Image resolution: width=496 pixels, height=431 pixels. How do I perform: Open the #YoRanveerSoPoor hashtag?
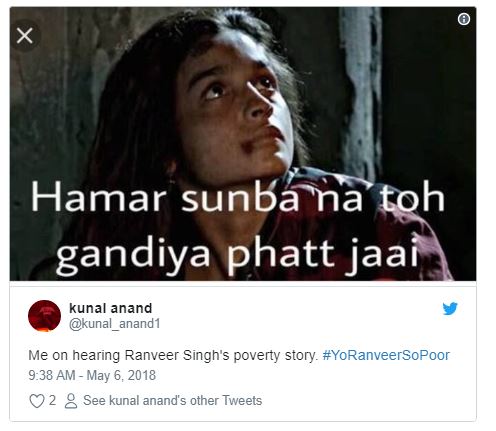(x=386, y=355)
